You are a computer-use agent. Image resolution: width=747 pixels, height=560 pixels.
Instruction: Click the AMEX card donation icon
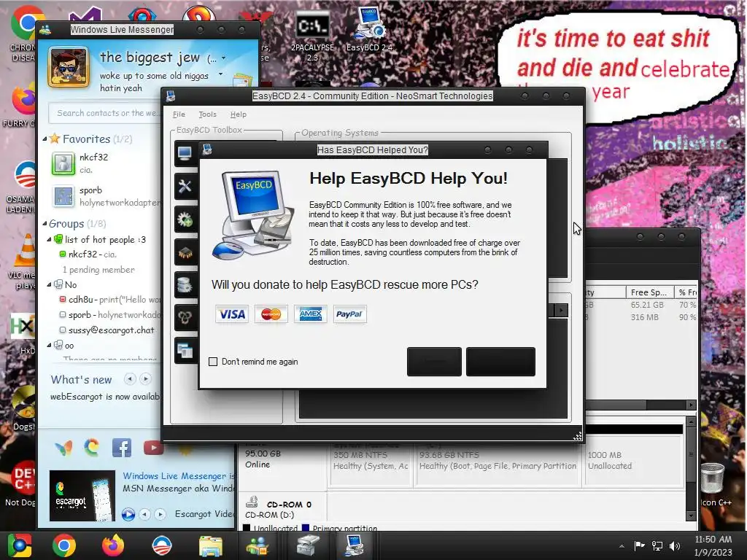pyautogui.click(x=311, y=314)
